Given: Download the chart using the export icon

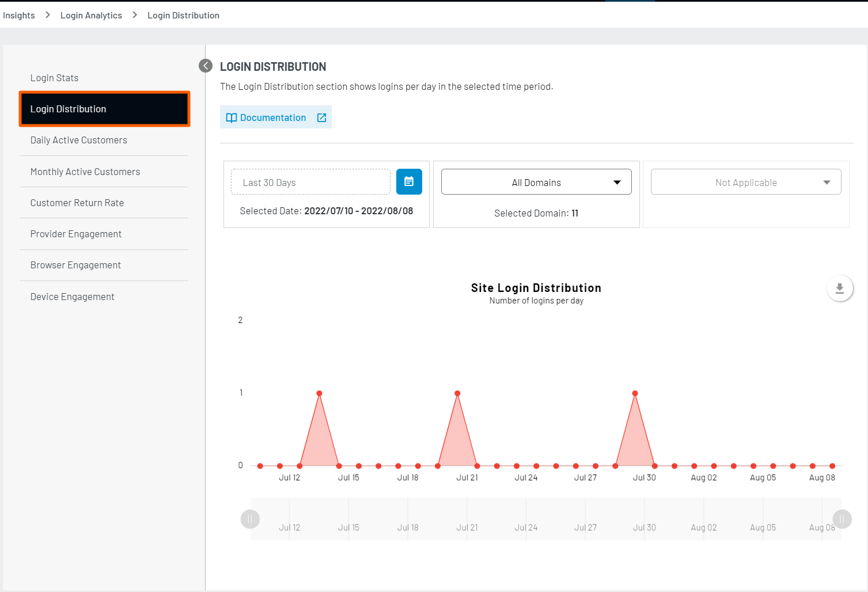Looking at the screenshot, I should pyautogui.click(x=840, y=288).
